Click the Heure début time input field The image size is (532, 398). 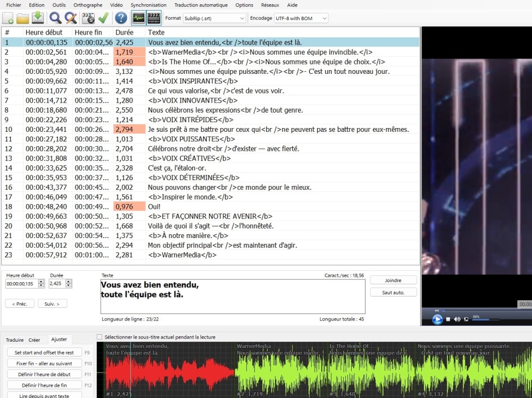(22, 283)
